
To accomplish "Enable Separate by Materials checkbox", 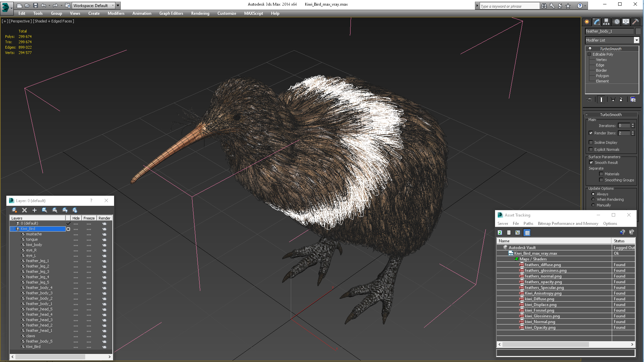I will coord(601,174).
